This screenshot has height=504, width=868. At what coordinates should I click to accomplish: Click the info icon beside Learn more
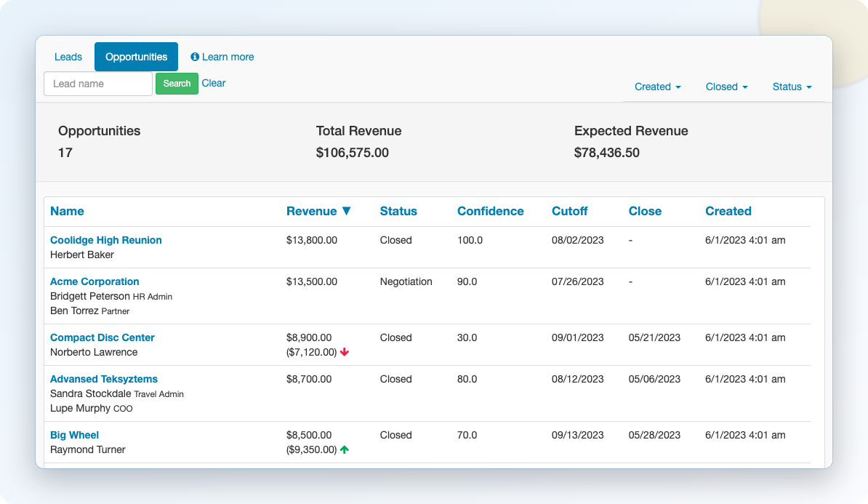(x=195, y=57)
